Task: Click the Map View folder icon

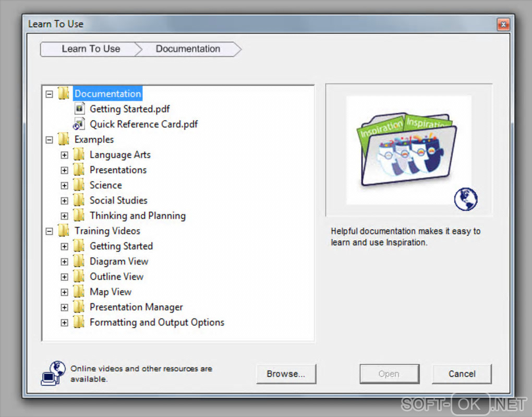Action: pos(79,292)
